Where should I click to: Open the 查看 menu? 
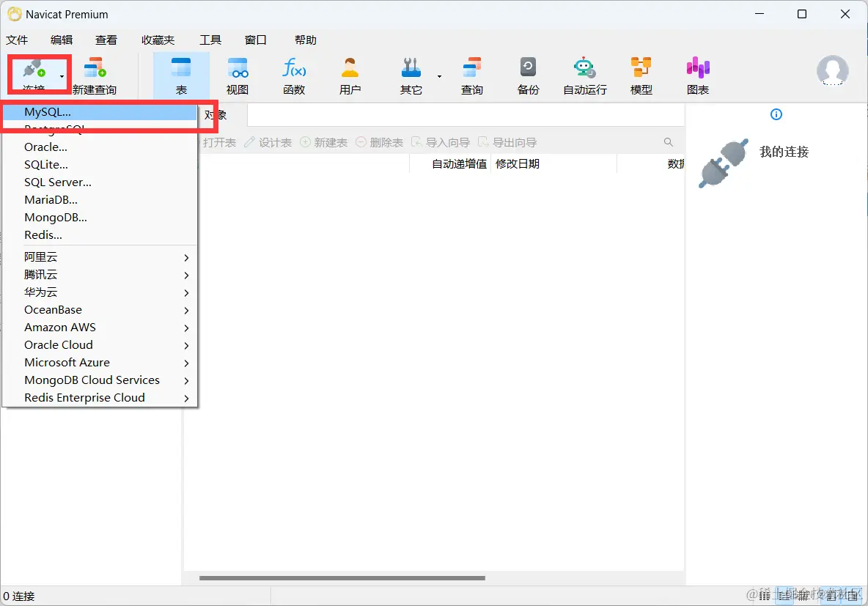106,40
